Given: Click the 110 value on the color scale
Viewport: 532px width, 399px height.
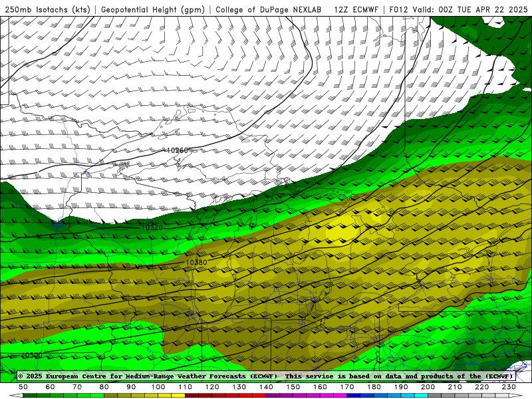Looking at the screenshot, I should coord(186,387).
